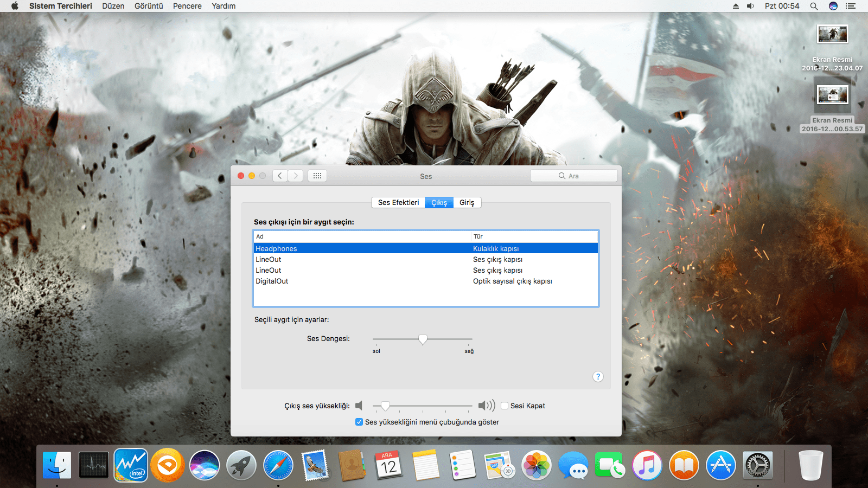Click the Ses Dengesi balance slider knob

423,339
